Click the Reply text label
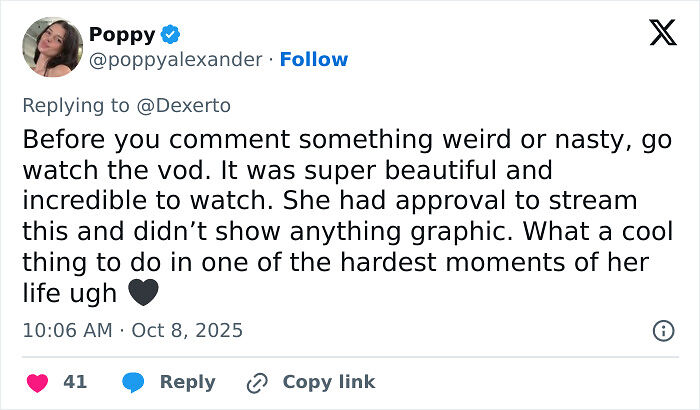The height and width of the screenshot is (410, 700). point(187,382)
